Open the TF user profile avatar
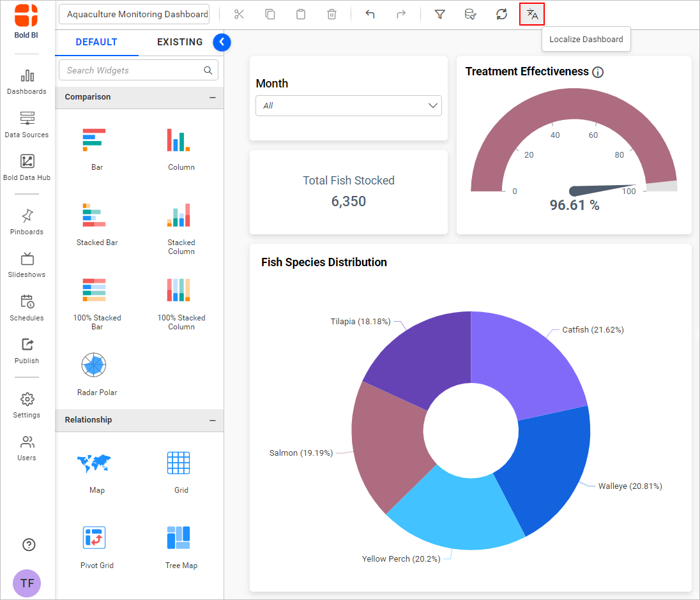Image resolution: width=700 pixels, height=600 pixels. (27, 583)
